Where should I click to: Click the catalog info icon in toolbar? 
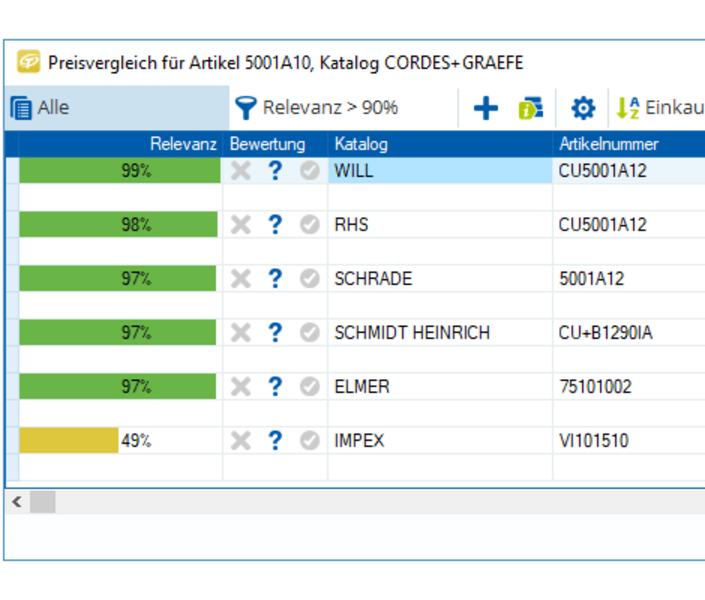coord(531,108)
